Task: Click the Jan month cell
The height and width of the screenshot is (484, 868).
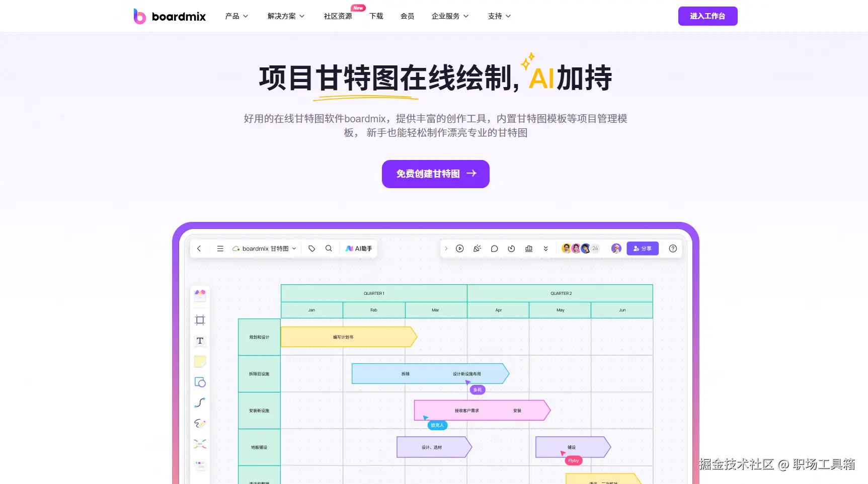Action: click(x=311, y=310)
